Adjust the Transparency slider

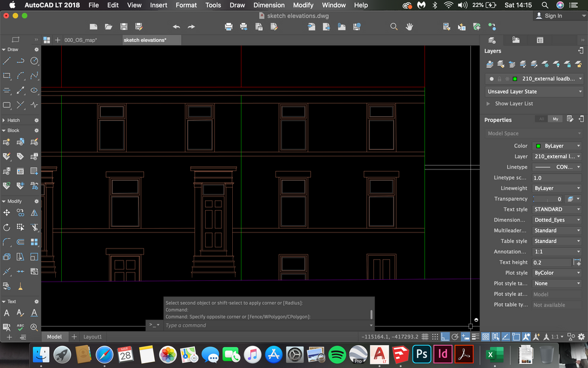(x=548, y=199)
